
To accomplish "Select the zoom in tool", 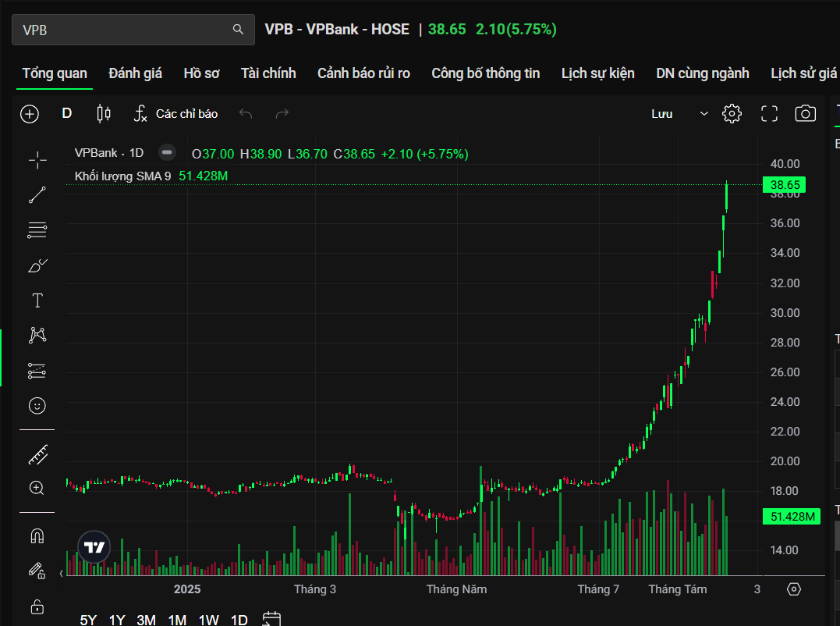I will (37, 488).
